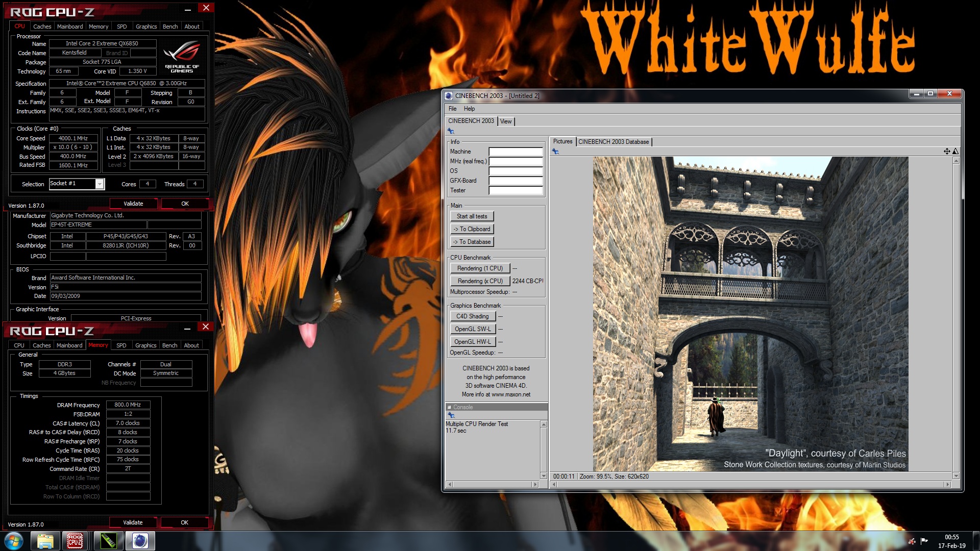Click the Action Center flag tray icon

pyautogui.click(x=924, y=541)
